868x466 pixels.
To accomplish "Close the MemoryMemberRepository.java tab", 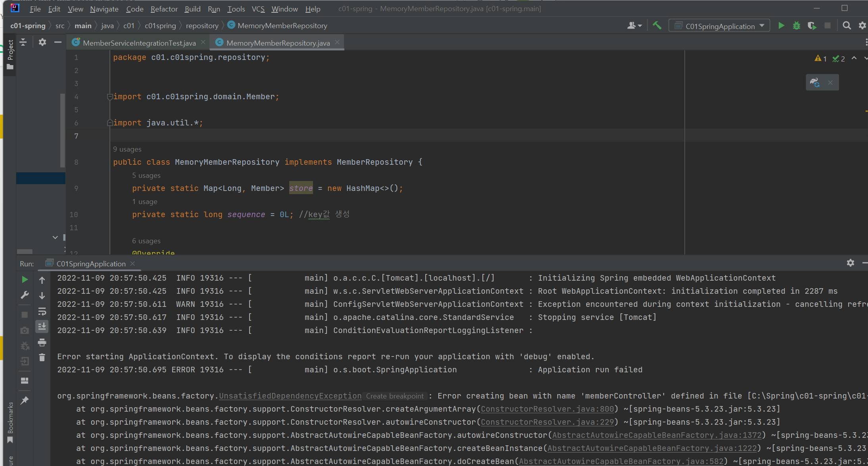I will tap(337, 42).
